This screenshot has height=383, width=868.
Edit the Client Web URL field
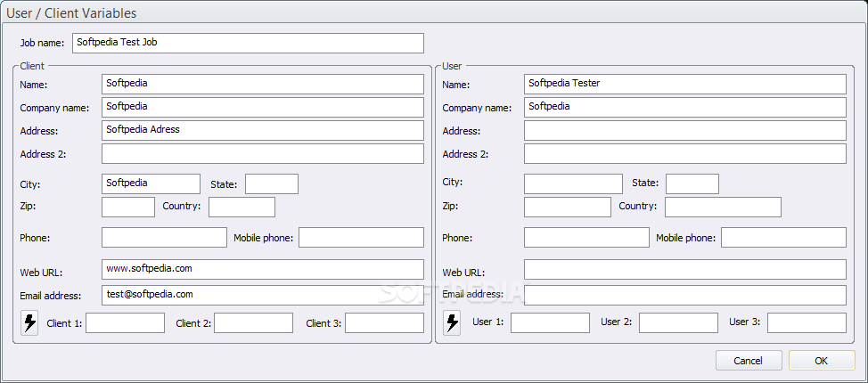click(263, 269)
